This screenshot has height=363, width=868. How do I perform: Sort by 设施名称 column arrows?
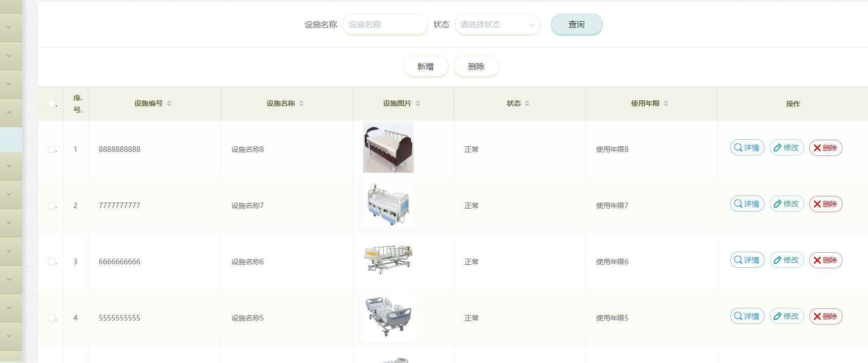pyautogui.click(x=301, y=103)
